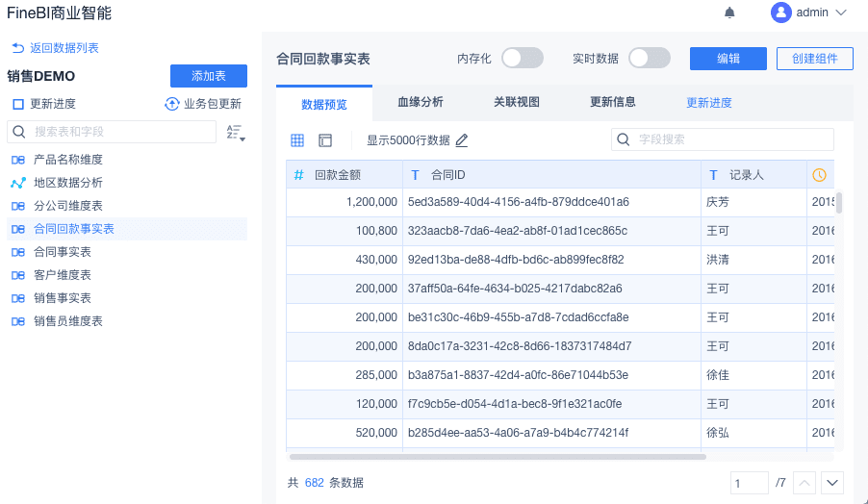This screenshot has height=504, width=868.
Task: Go to previous page up chevron
Action: (804, 482)
